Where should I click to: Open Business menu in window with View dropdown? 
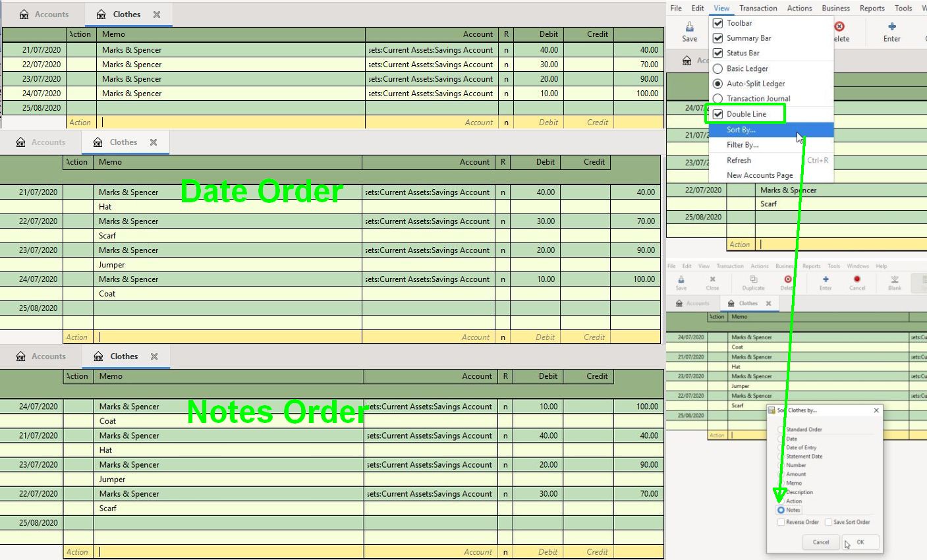tap(835, 8)
